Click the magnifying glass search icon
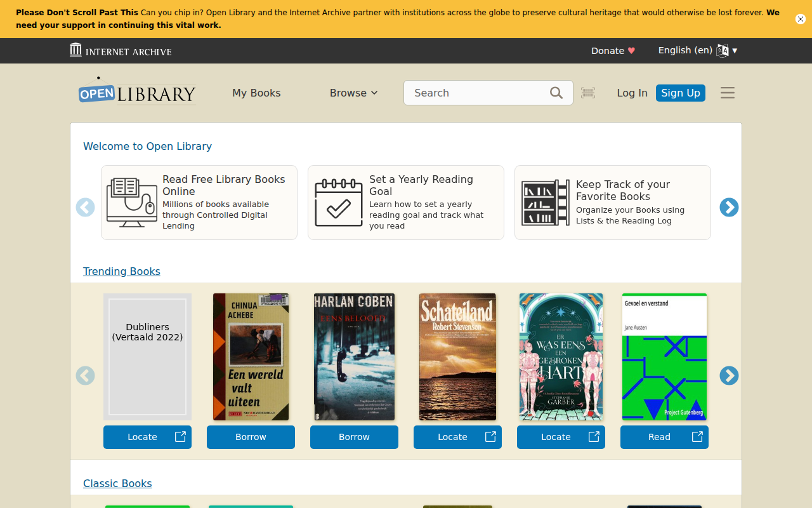The image size is (812, 508). click(556, 93)
